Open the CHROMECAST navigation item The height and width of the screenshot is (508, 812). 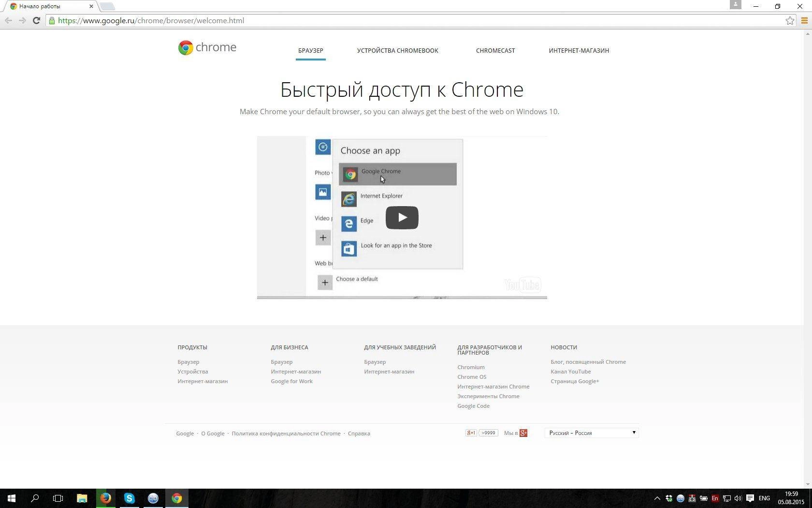point(495,50)
